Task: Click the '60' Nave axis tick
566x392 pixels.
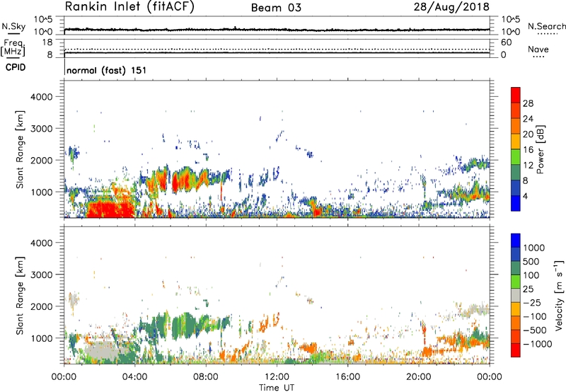Action: [506, 42]
